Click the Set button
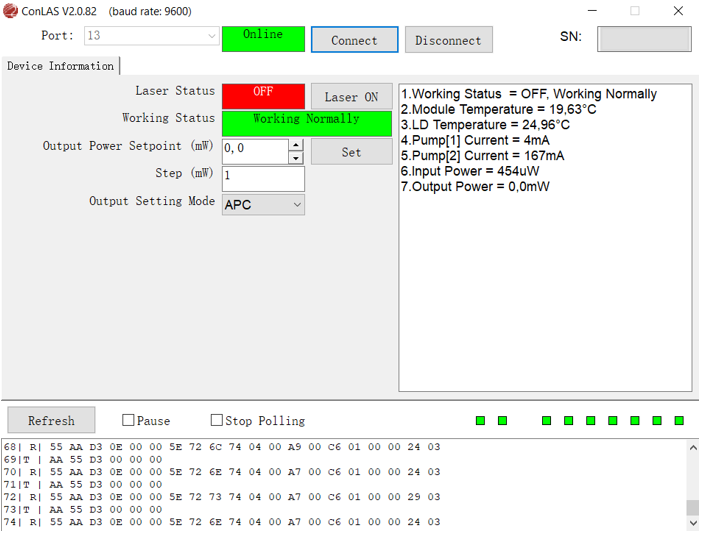Viewport: 702px width, 538px height. click(351, 152)
